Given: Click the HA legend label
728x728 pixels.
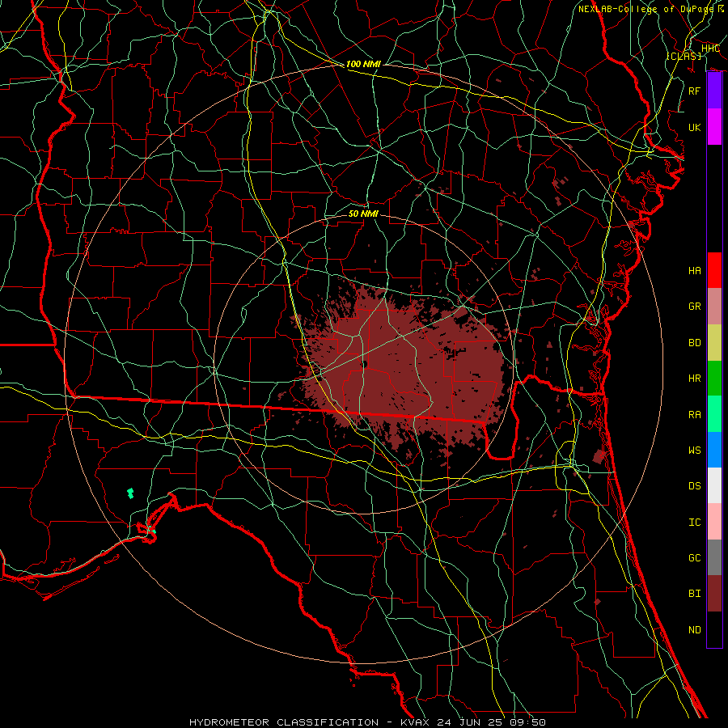Looking at the screenshot, I should click(x=695, y=271).
